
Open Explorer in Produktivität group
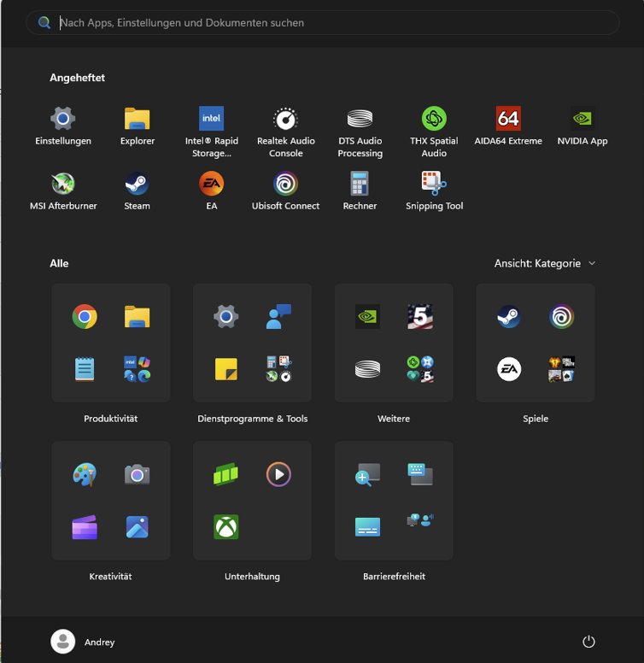click(137, 316)
